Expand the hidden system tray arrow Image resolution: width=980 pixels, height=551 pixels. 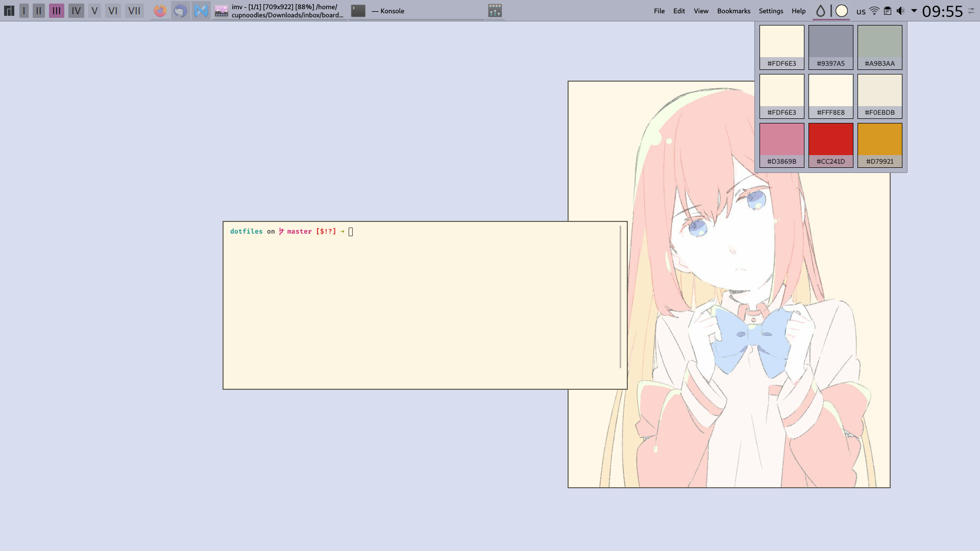click(914, 11)
